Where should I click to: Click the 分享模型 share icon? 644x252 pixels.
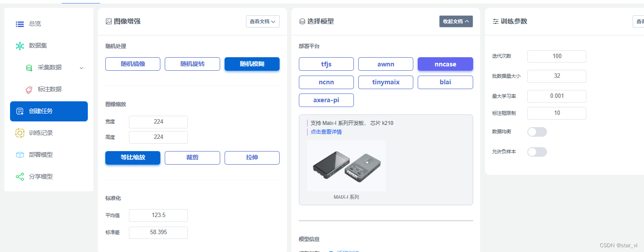coord(20,176)
